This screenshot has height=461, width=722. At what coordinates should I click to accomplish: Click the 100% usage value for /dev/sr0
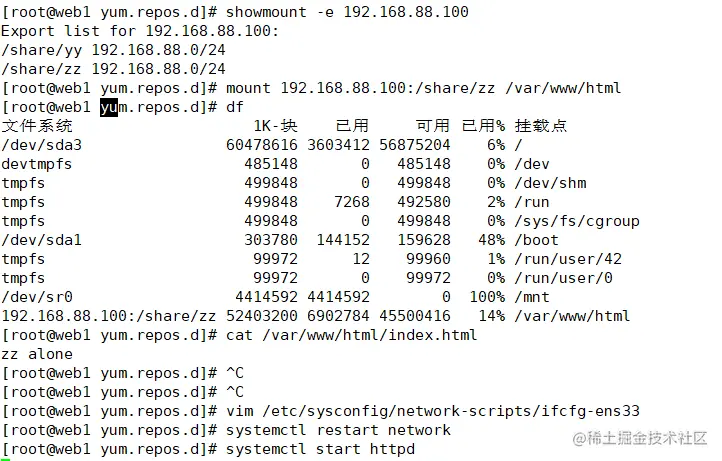tap(484, 297)
